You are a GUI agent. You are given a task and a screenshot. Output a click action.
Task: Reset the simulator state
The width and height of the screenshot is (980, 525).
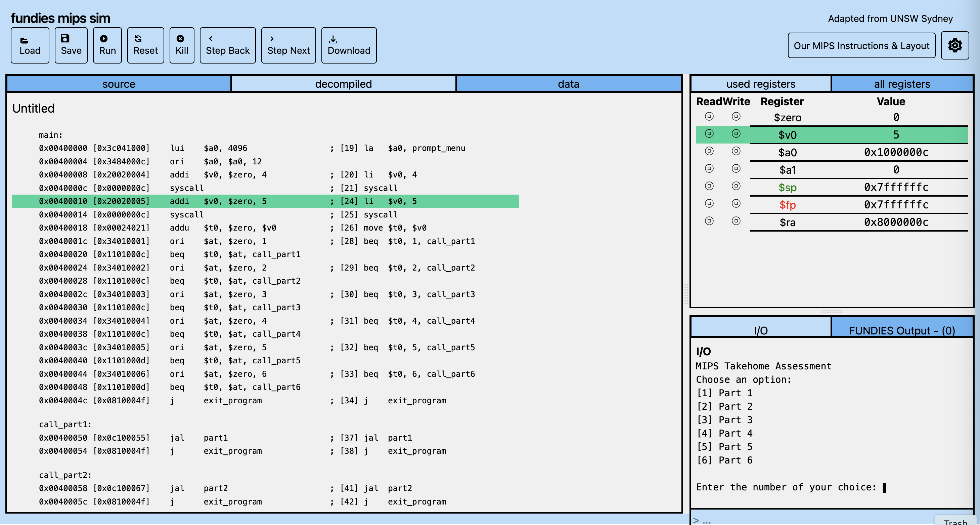tap(145, 45)
